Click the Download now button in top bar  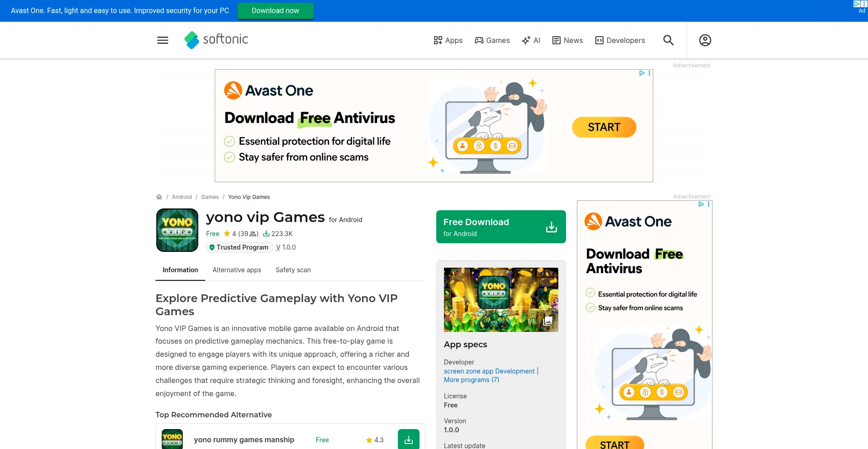(275, 11)
